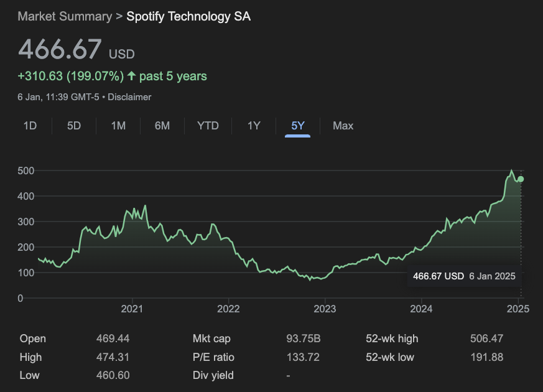543x392 pixels.
Task: Click the 2024 label on x-axis
Action: (x=421, y=309)
